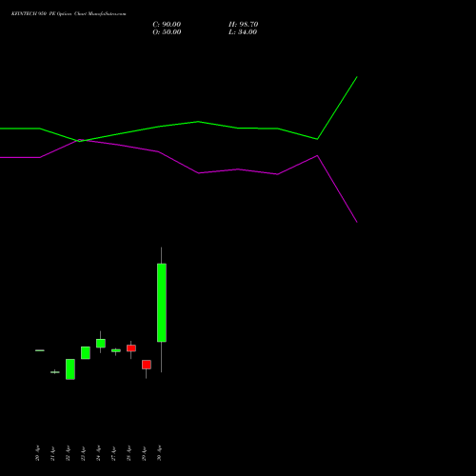Click the chart title text KFINTECH PE Options
The height and width of the screenshot is (476, 476).
69,13
